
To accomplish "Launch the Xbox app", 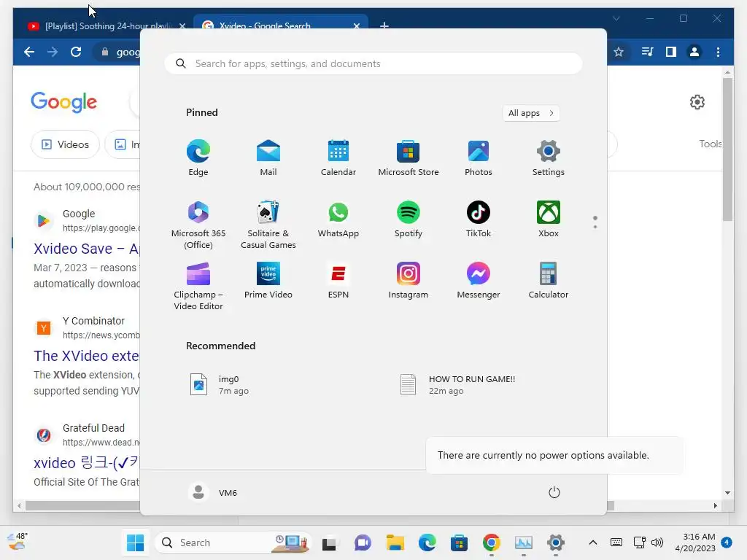I will (x=549, y=219).
